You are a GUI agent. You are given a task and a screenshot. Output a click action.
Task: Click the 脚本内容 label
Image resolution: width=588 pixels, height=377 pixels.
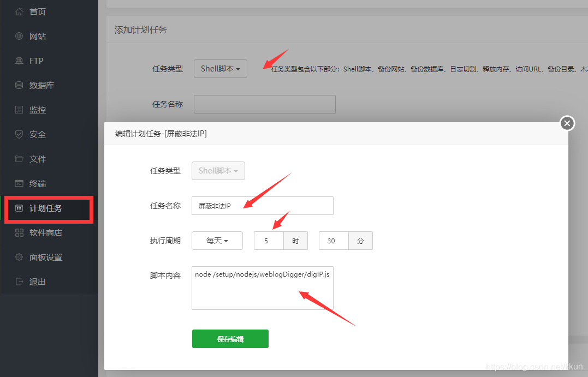[165, 276]
